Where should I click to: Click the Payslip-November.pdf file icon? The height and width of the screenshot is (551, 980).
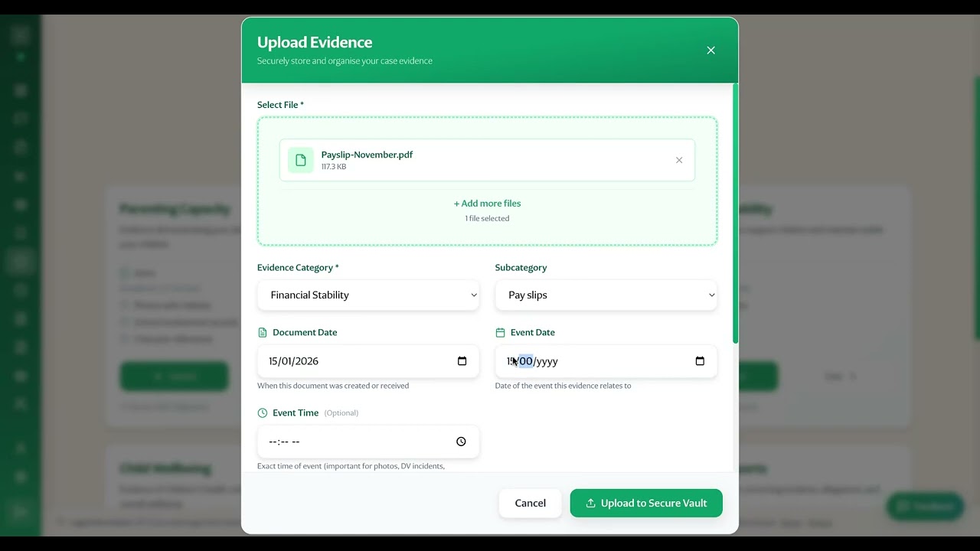301,160
